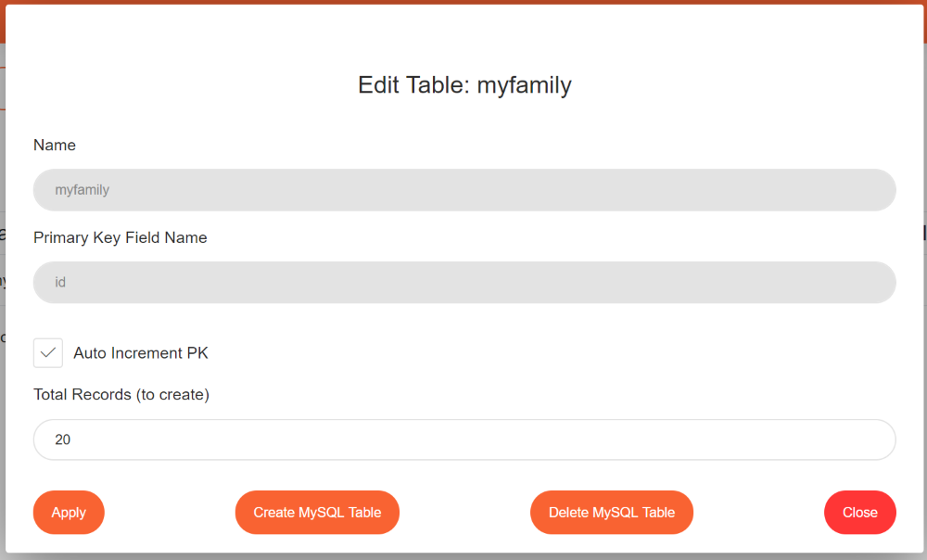Click the dimmed backdrop right of the dialog

[924, 278]
